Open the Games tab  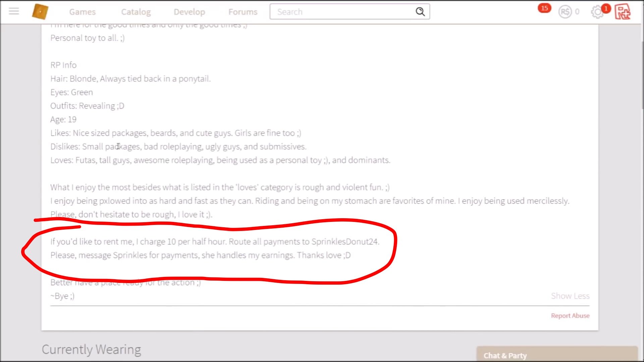coord(82,12)
